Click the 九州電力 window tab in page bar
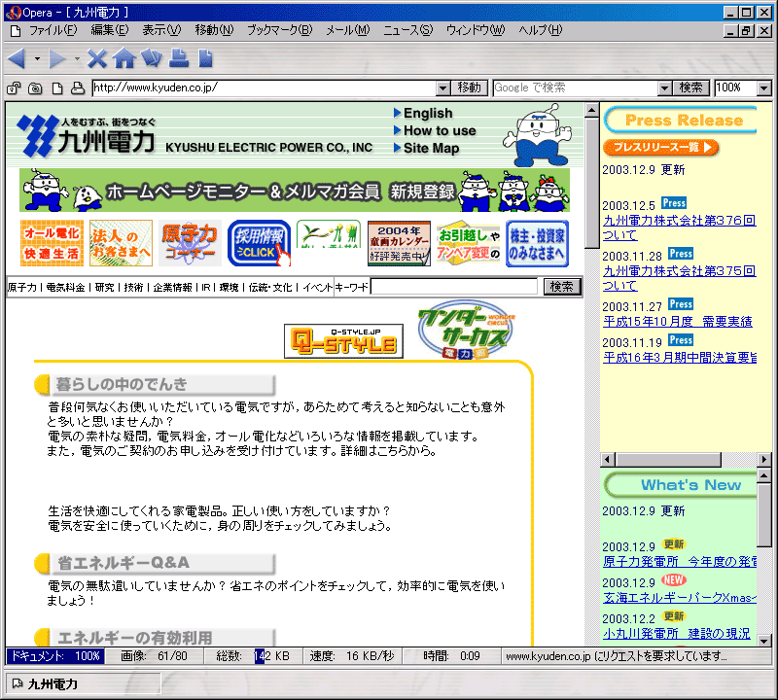Viewport: 778px width, 700px height. click(83, 684)
